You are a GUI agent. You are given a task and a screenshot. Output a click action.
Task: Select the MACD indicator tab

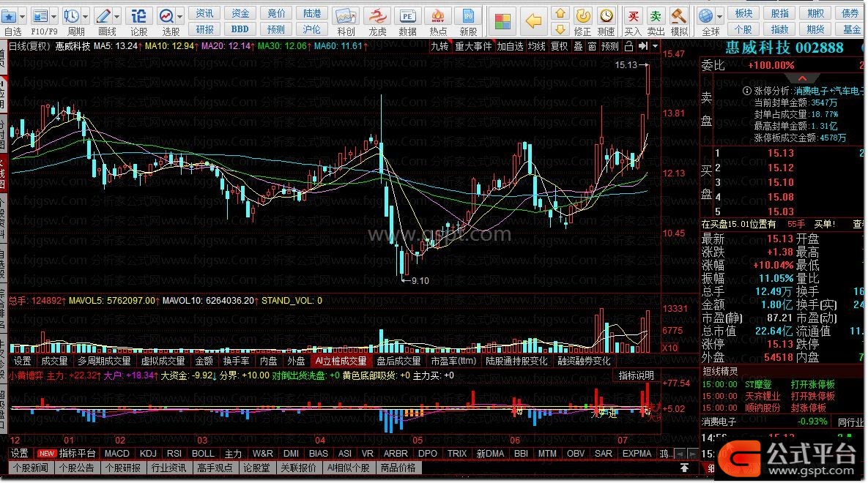116,453
